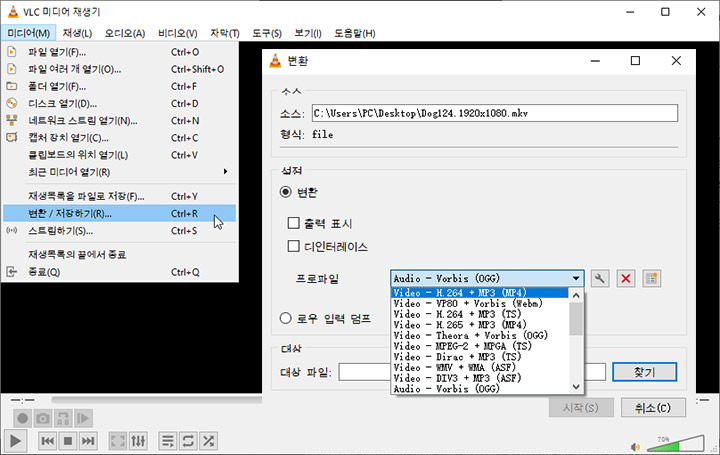Screen dimensions: 720x455
Task: Select Video - Dirac + MP3 (TS) profile
Action: pos(480,357)
